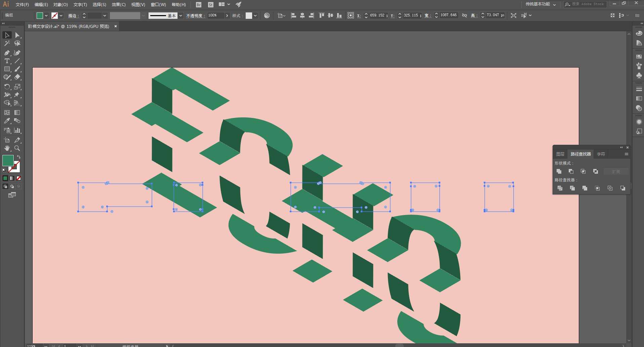This screenshot has width=644, height=347.
Task: Select the Shape Builder tool
Action: click(x=7, y=103)
